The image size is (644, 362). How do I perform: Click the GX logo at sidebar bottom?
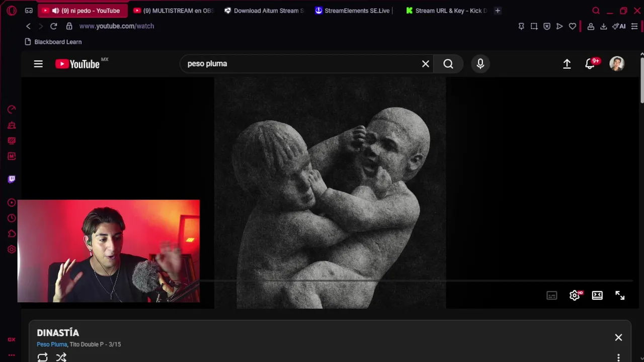12,339
